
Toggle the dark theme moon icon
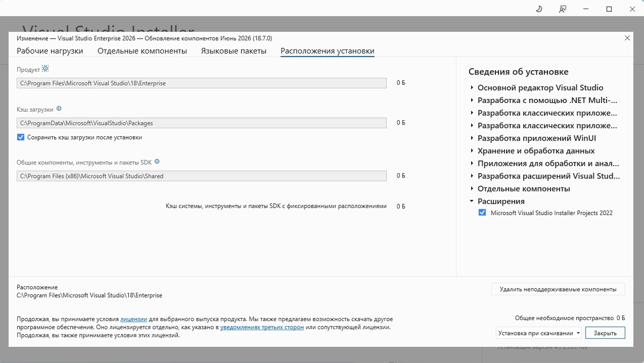click(x=539, y=9)
